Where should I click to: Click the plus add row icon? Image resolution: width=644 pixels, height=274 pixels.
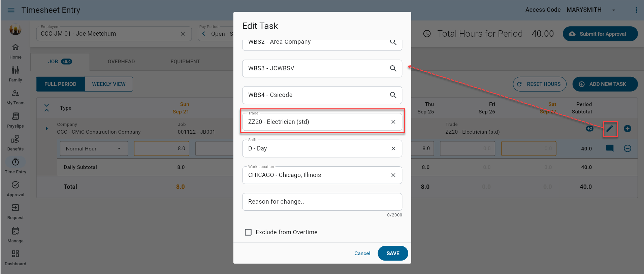pyautogui.click(x=627, y=129)
